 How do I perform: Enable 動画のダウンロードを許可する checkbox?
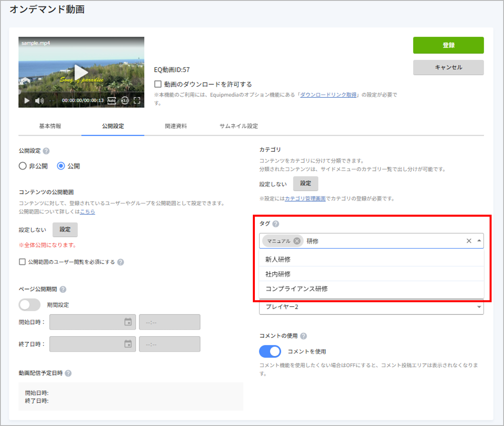click(x=158, y=84)
